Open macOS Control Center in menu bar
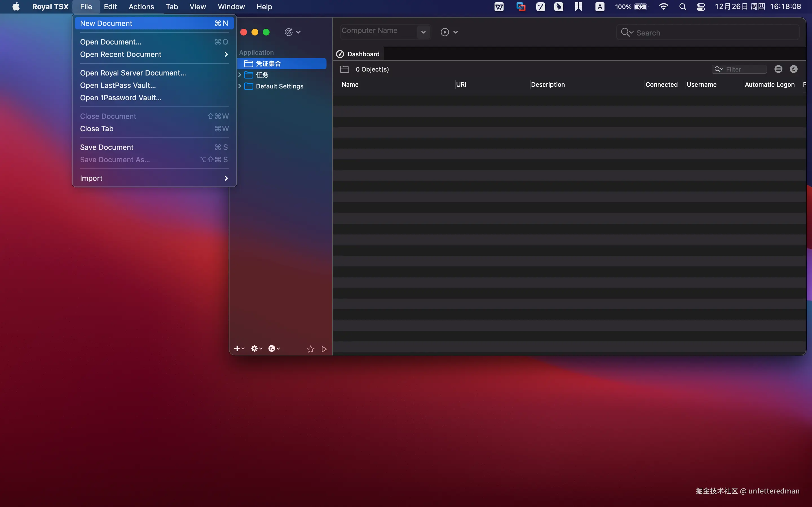 (x=701, y=7)
